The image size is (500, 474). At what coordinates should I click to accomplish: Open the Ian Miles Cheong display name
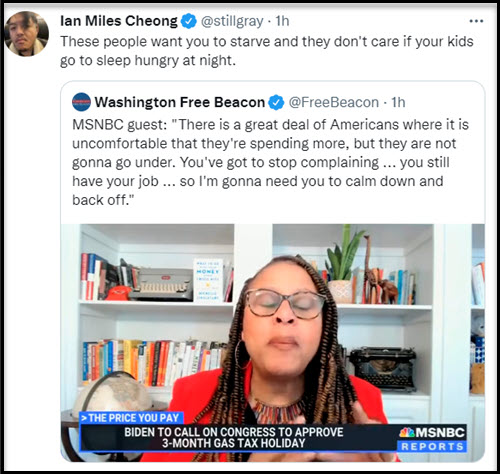point(119,21)
